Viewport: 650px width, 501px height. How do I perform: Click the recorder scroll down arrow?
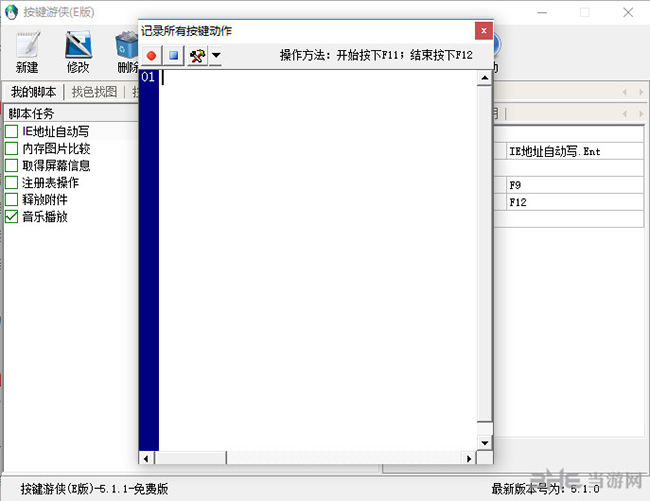point(485,443)
